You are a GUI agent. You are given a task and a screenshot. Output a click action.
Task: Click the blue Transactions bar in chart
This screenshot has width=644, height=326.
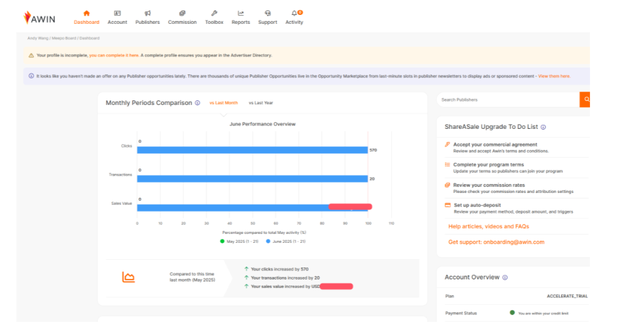(252, 179)
